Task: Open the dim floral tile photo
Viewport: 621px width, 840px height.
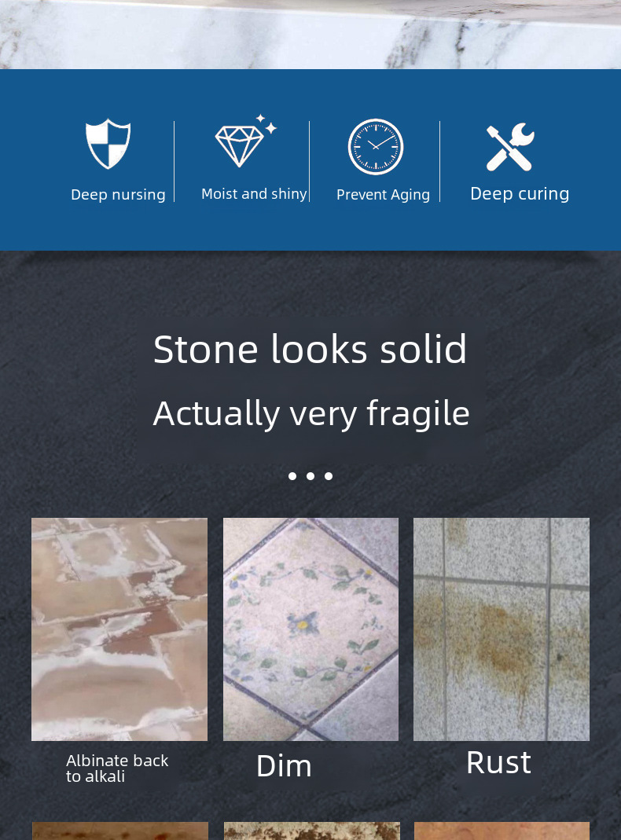Action: click(310, 629)
